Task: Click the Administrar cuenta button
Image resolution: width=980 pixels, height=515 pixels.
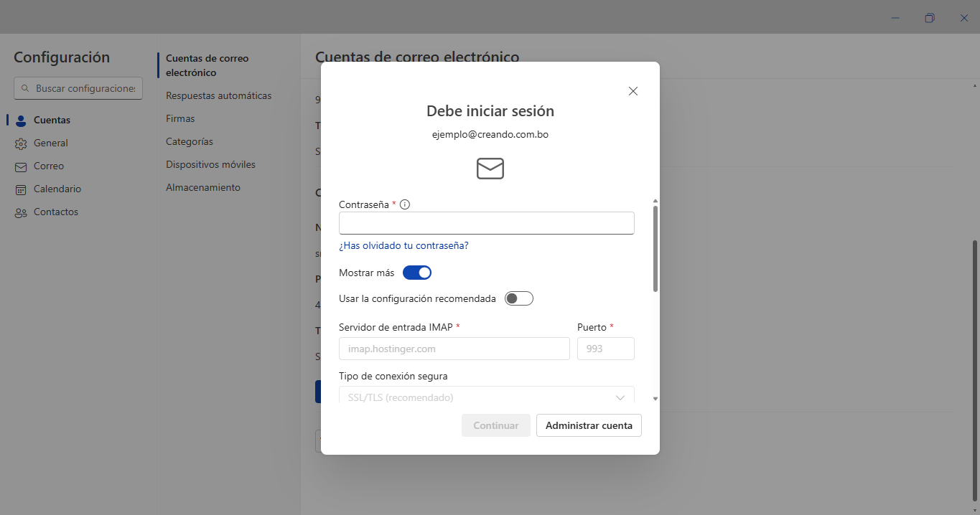Action: point(589,425)
